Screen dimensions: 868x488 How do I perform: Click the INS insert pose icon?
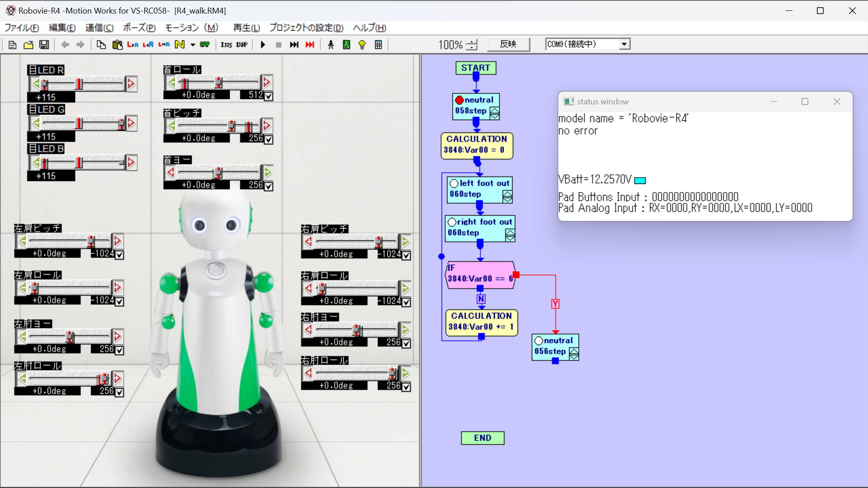click(x=226, y=45)
